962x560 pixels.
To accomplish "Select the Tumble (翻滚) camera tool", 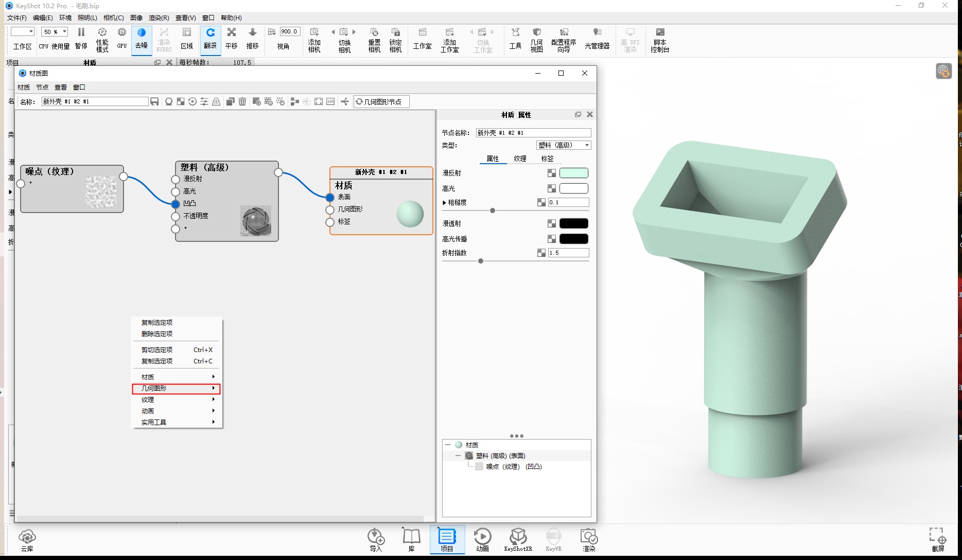I will click(210, 39).
